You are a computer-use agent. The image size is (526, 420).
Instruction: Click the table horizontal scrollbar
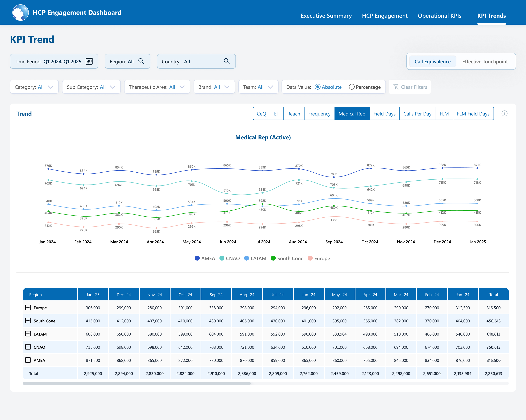click(x=137, y=383)
